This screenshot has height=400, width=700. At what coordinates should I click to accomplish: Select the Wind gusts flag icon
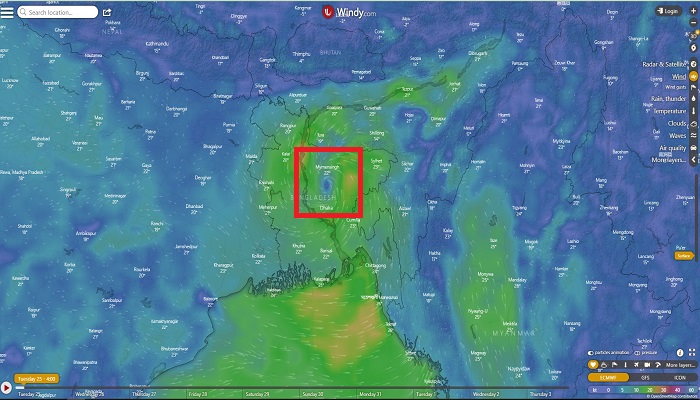click(693, 87)
